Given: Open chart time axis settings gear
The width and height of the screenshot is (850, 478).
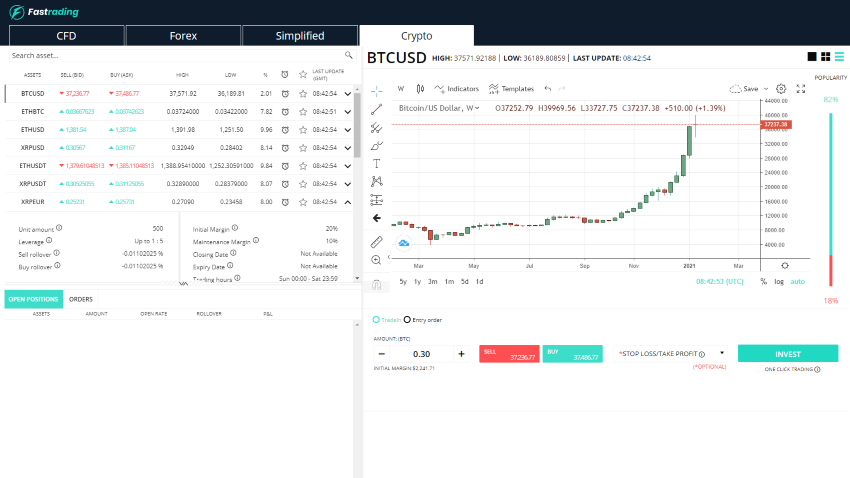Looking at the screenshot, I should [x=785, y=266].
